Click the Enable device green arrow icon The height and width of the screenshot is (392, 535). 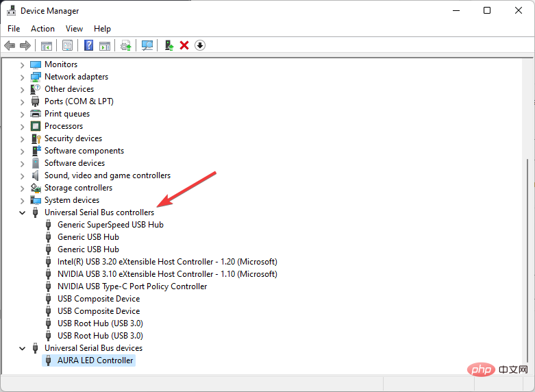169,45
